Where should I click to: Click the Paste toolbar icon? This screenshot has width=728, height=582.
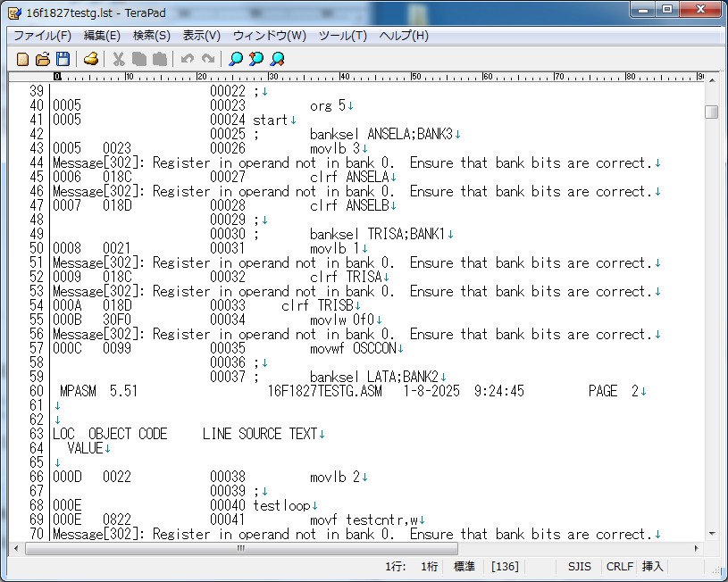pos(159,59)
